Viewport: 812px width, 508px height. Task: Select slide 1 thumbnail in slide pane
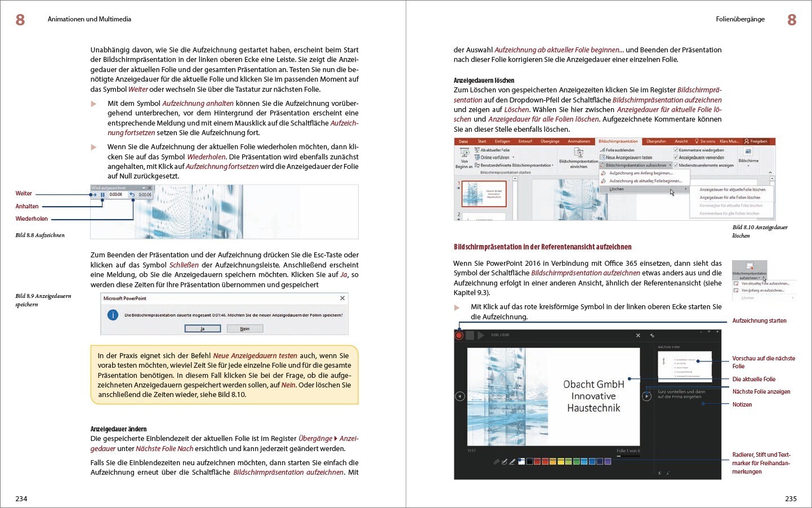(484, 194)
